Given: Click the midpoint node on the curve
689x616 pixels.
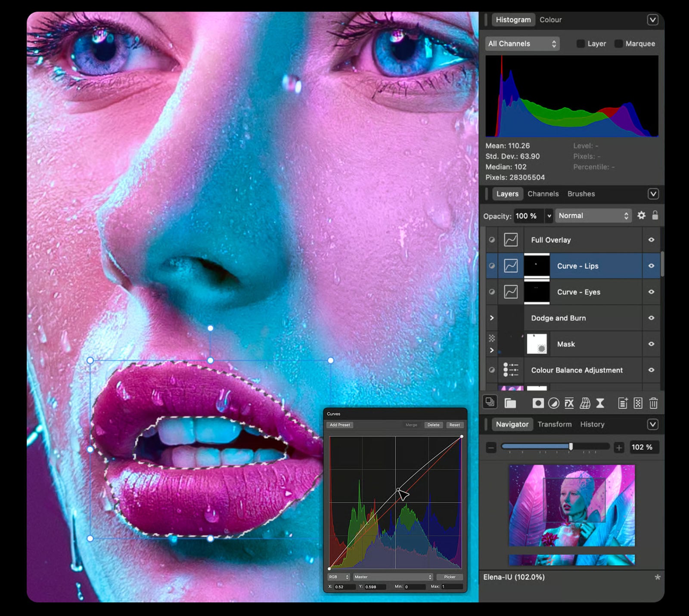Looking at the screenshot, I should click(x=398, y=490).
